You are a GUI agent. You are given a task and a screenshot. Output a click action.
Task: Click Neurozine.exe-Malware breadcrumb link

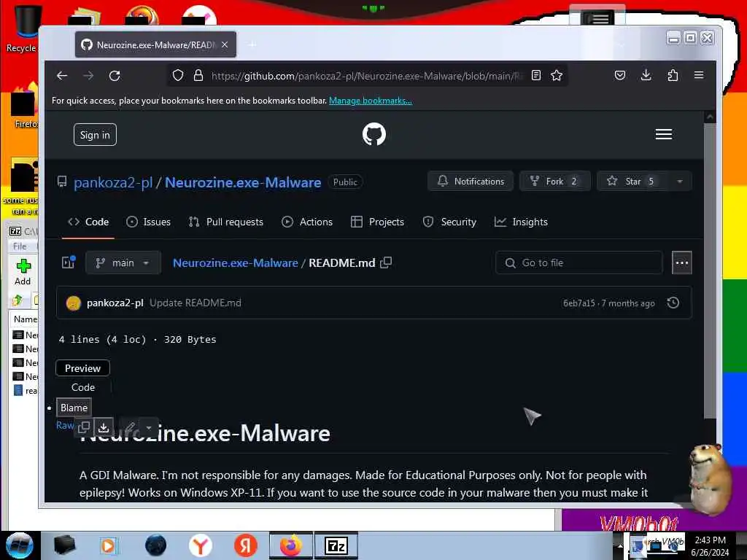click(236, 262)
